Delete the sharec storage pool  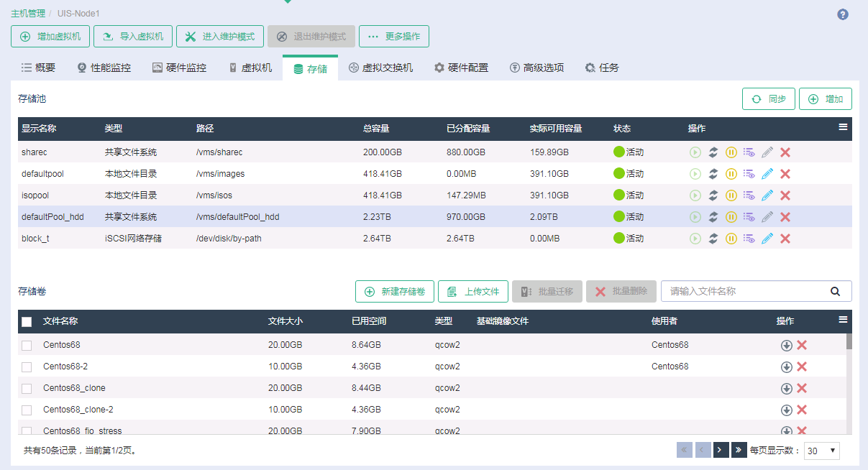(785, 152)
